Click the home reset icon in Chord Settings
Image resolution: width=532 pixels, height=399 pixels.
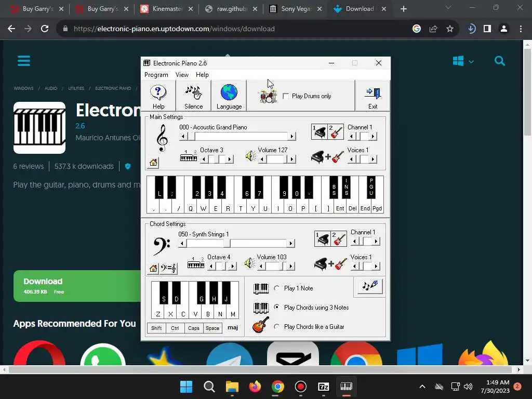tap(153, 269)
